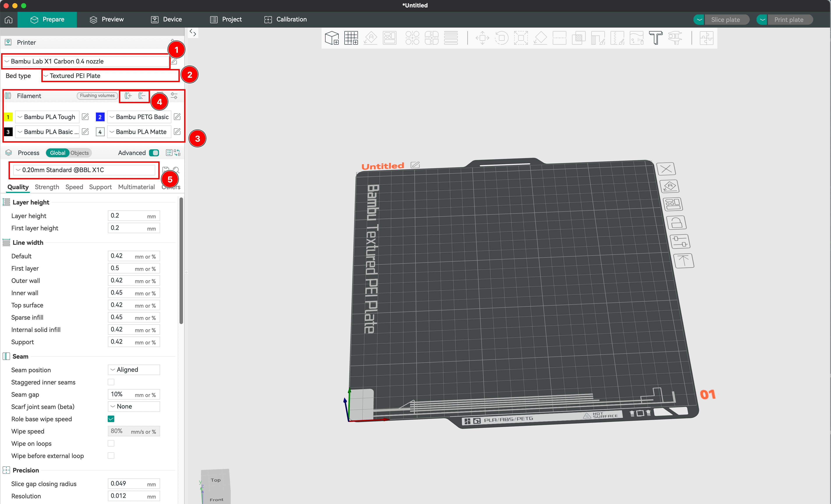Select the Seam painting tool
Image resolution: width=831 pixels, height=504 pixels.
tap(617, 38)
